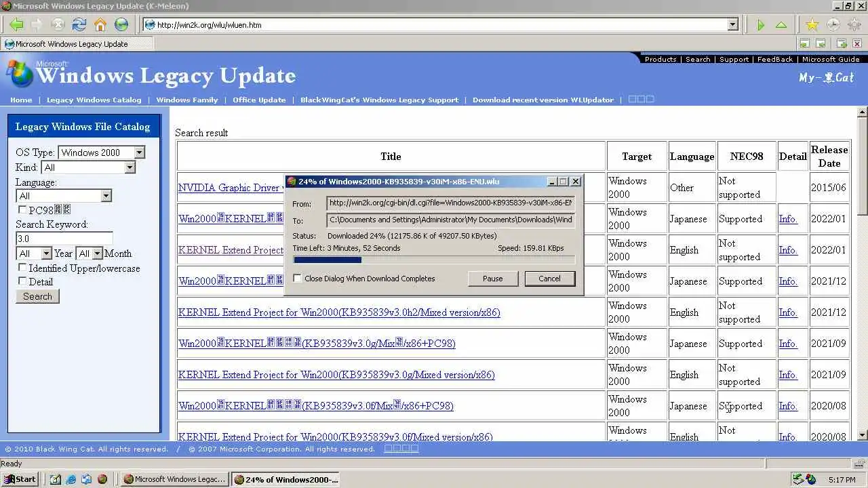Screen dimensions: 868x488
Task: Open a new tab with the plus icon
Action: [842, 44]
